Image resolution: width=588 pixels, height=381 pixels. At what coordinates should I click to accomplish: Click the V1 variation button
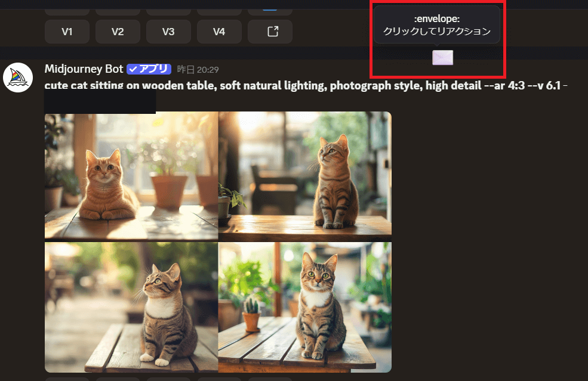tap(67, 32)
